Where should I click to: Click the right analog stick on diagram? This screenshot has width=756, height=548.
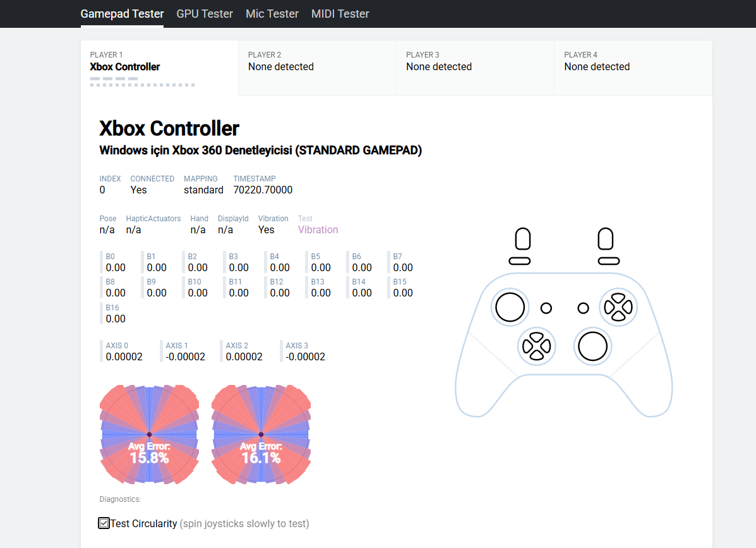pos(592,346)
